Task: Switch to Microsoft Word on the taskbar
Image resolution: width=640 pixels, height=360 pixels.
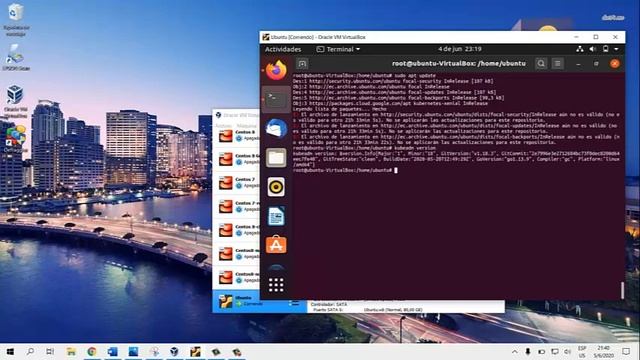Action: [x=113, y=351]
